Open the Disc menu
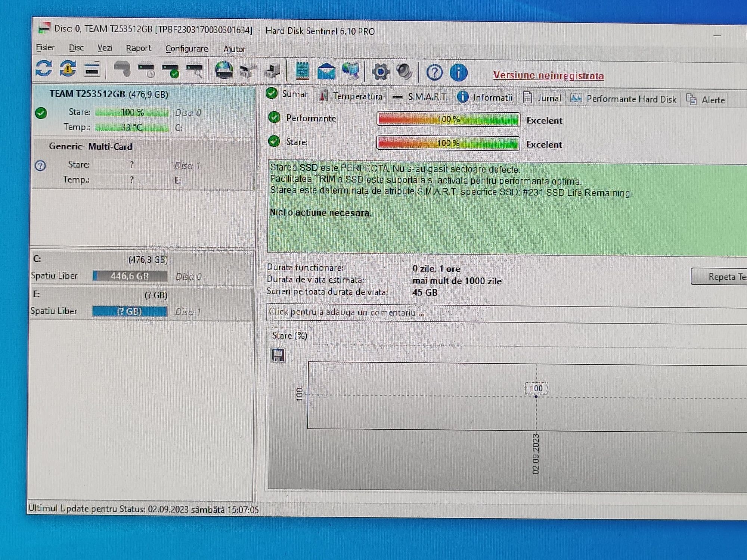The height and width of the screenshot is (560, 747). 76,48
